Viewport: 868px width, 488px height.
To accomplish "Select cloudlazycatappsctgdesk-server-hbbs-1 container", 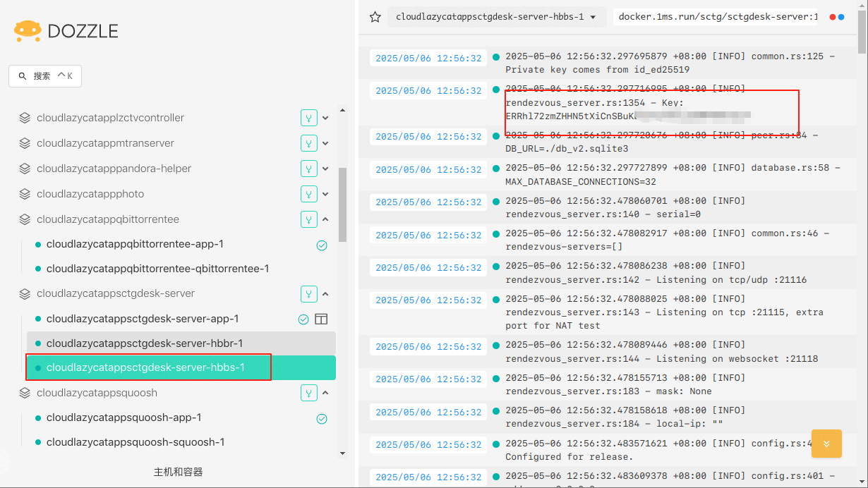I will [x=181, y=367].
